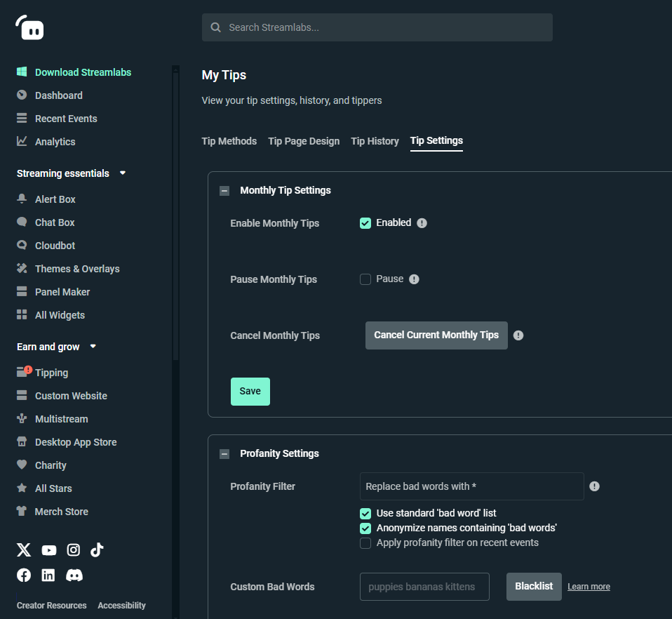Open the Profanity Filter dropdown

[471, 486]
